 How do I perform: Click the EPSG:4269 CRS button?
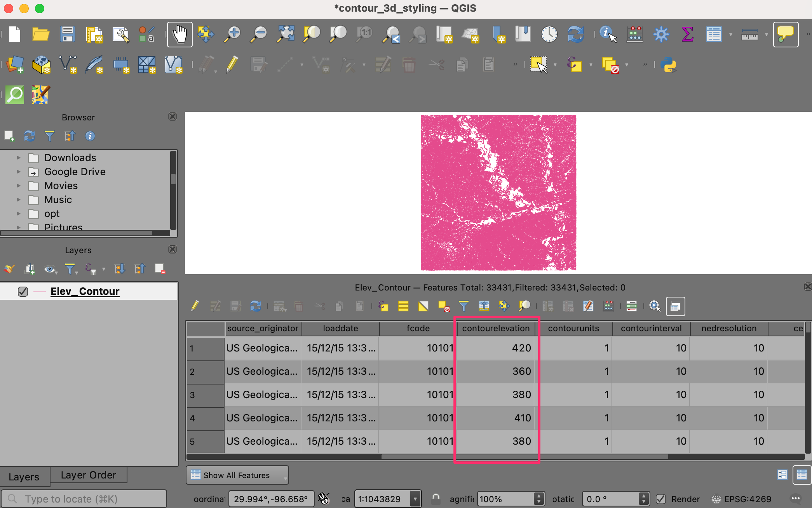pos(741,499)
